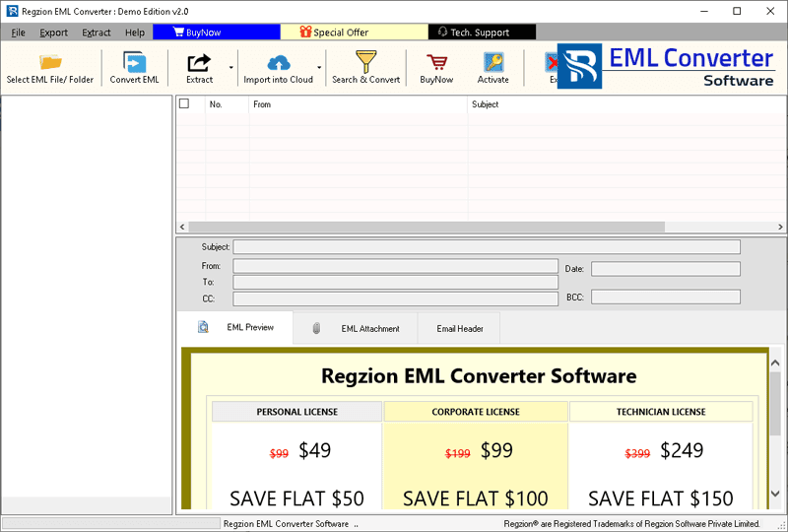Click the $249 technician license price
788x532 pixels.
click(x=682, y=450)
